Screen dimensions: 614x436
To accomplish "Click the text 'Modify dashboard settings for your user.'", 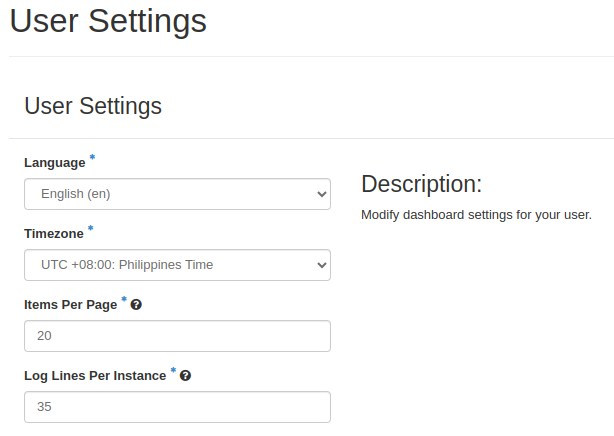I will 476,215.
